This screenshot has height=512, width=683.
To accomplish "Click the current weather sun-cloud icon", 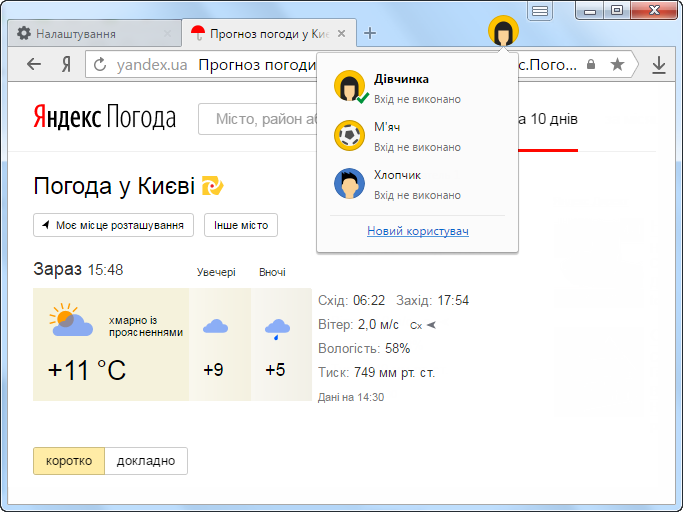I will point(71,320).
